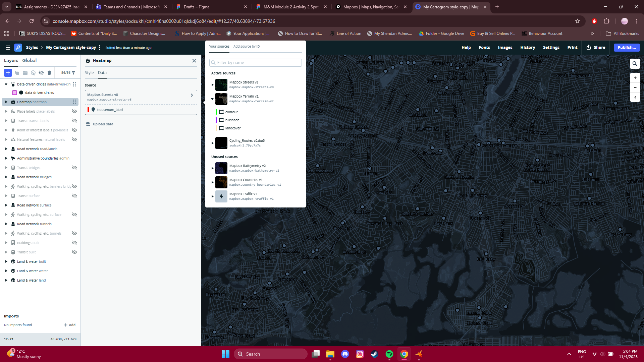
Task: Add a new layer with the plus icon
Action: (8, 73)
